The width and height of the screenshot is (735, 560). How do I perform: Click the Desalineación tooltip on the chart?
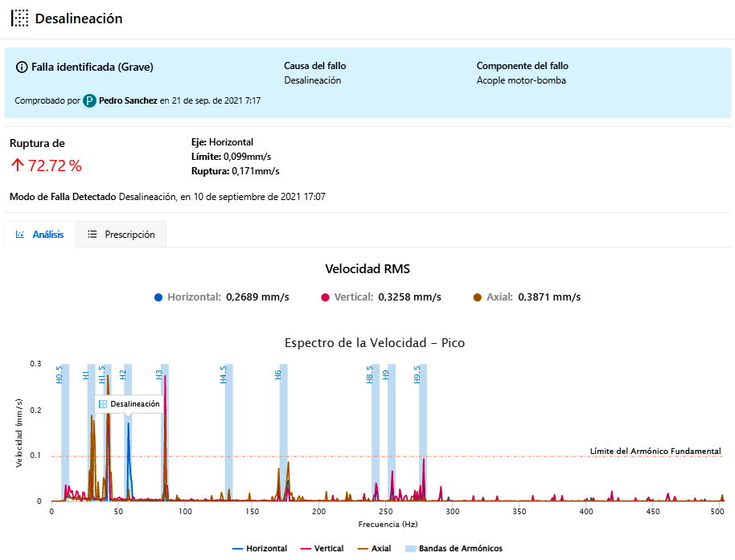pos(129,404)
